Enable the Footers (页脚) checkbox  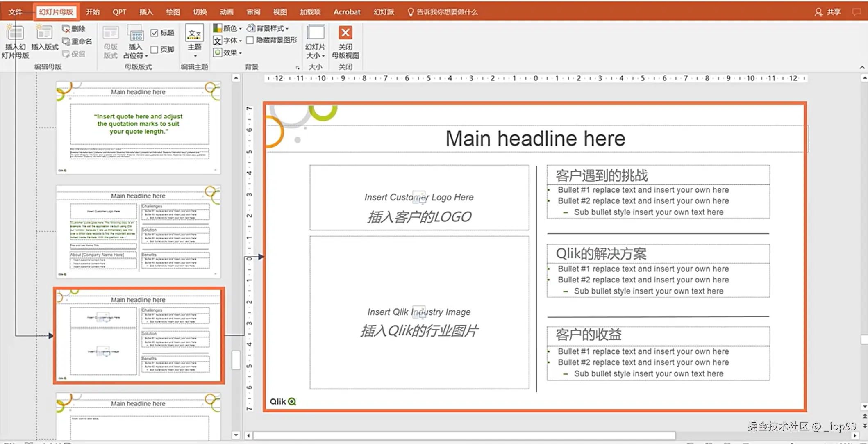[x=155, y=50]
